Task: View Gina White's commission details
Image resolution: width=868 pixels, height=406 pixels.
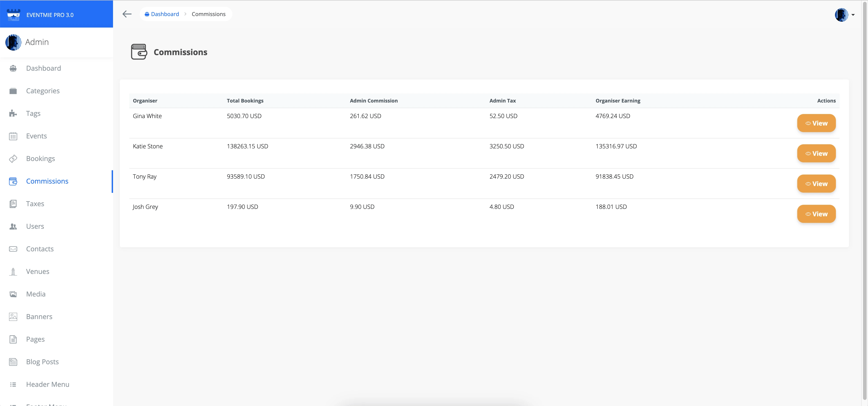Action: (x=816, y=123)
